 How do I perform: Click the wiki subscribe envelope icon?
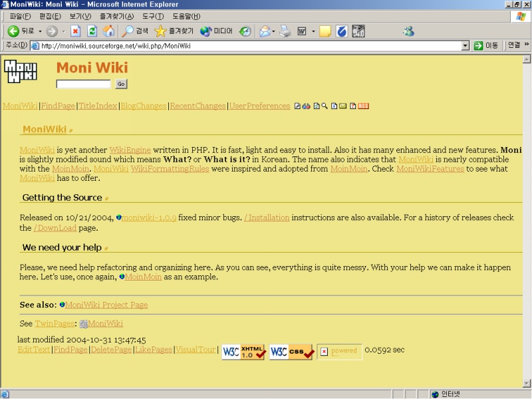point(343,106)
